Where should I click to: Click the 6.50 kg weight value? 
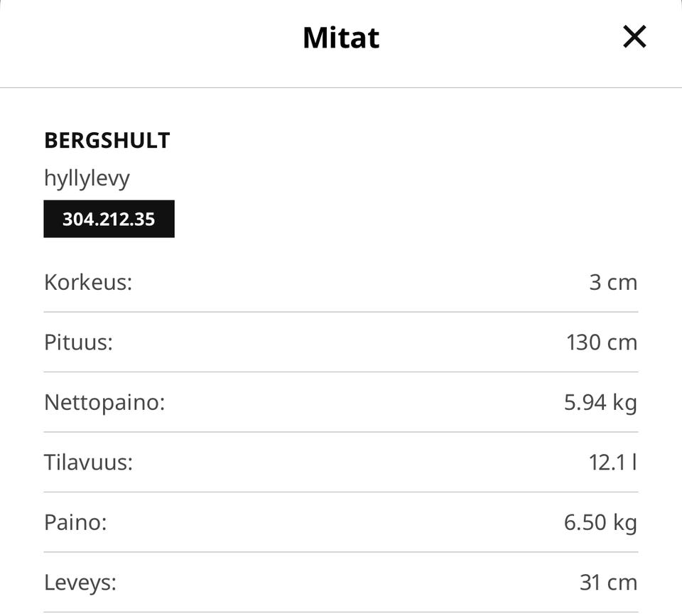600,523
